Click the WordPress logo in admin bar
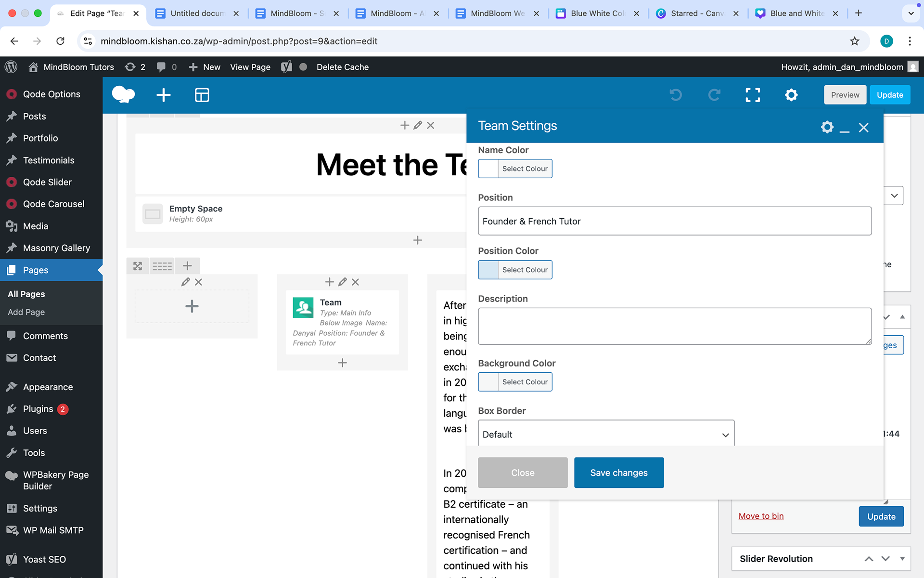The width and height of the screenshot is (924, 578). tap(11, 67)
